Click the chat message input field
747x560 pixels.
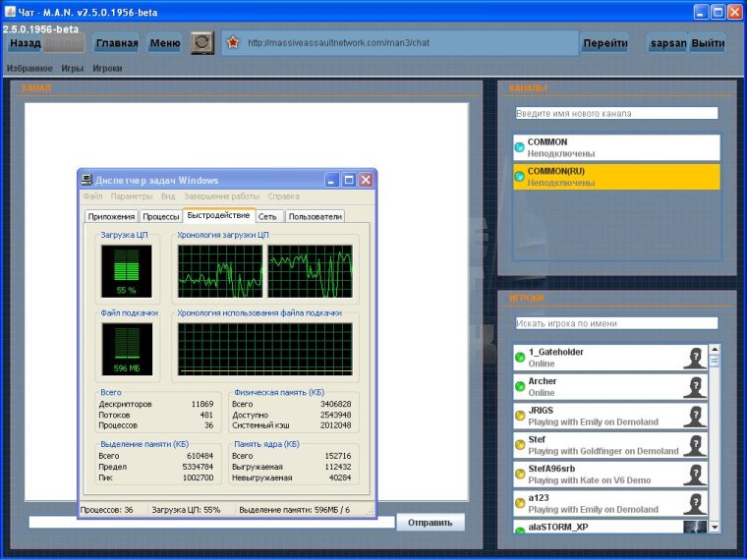point(212,522)
